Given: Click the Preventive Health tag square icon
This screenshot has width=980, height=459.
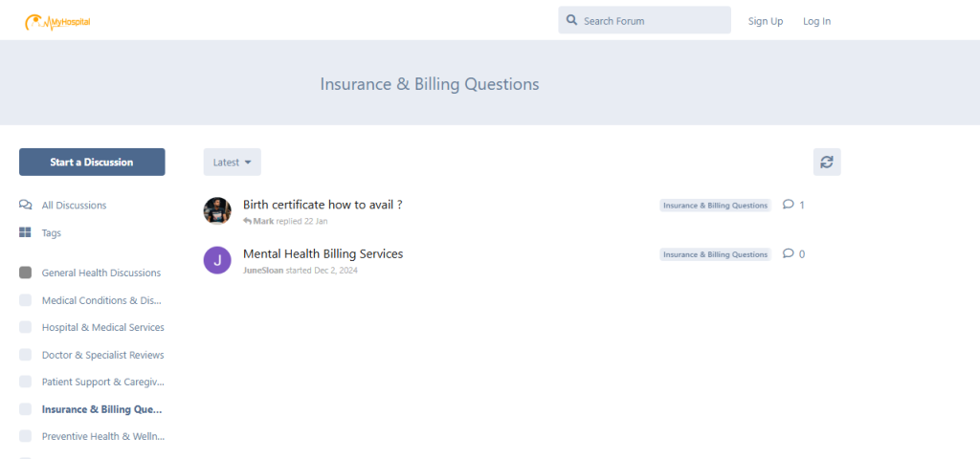Looking at the screenshot, I should tap(25, 436).
